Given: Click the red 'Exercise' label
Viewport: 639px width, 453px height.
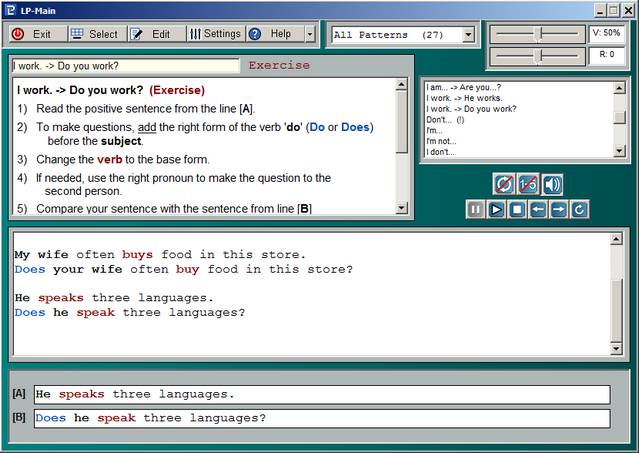Looking at the screenshot, I should 279,65.
